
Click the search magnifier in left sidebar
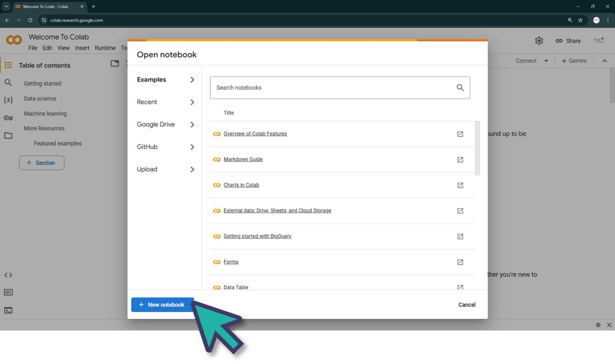coord(8,83)
